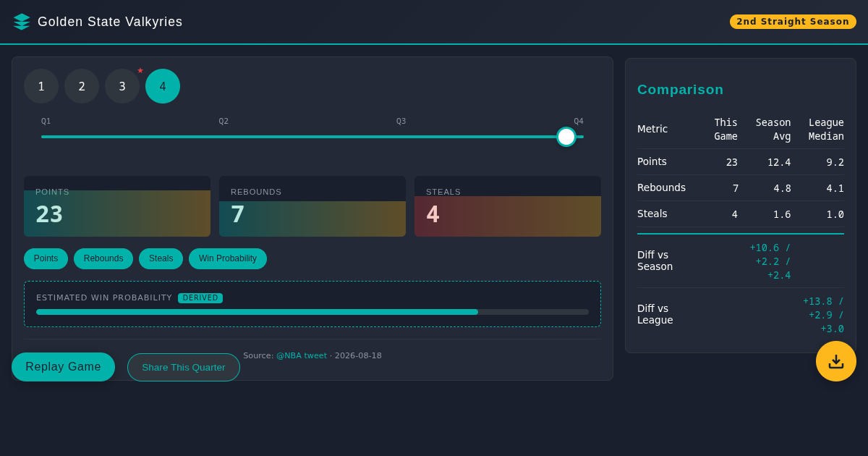The image size is (868, 456).
Task: Click the This Game column header
Action: click(726, 130)
